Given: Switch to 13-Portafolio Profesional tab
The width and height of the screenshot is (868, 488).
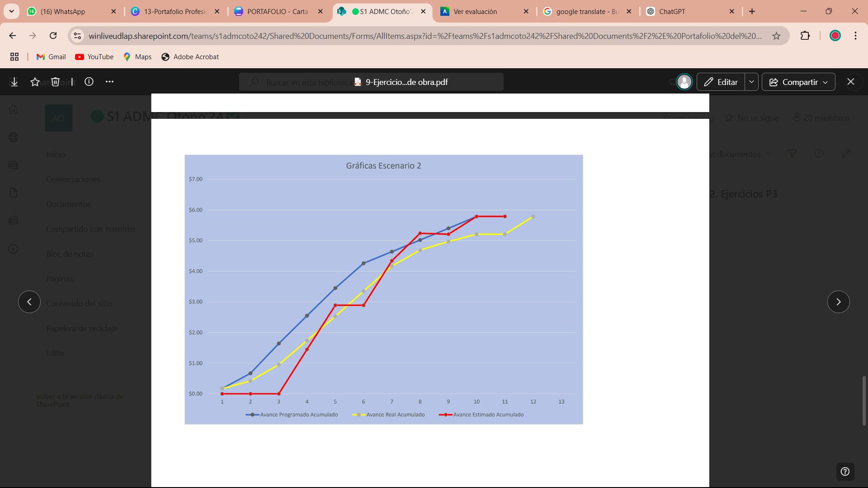Looking at the screenshot, I should pos(175,11).
